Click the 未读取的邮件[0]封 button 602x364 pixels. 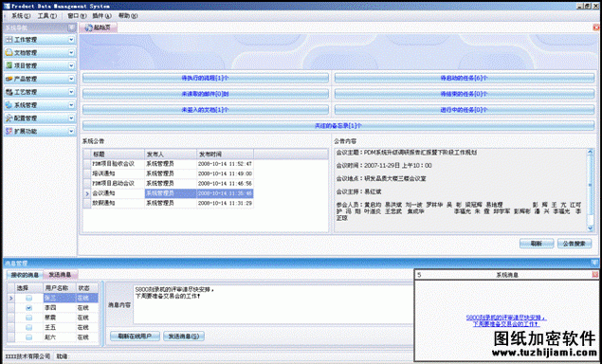[x=206, y=94]
